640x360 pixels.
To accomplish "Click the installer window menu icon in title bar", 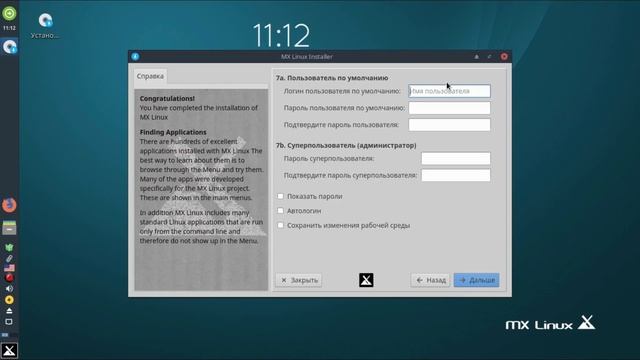I will (135, 57).
